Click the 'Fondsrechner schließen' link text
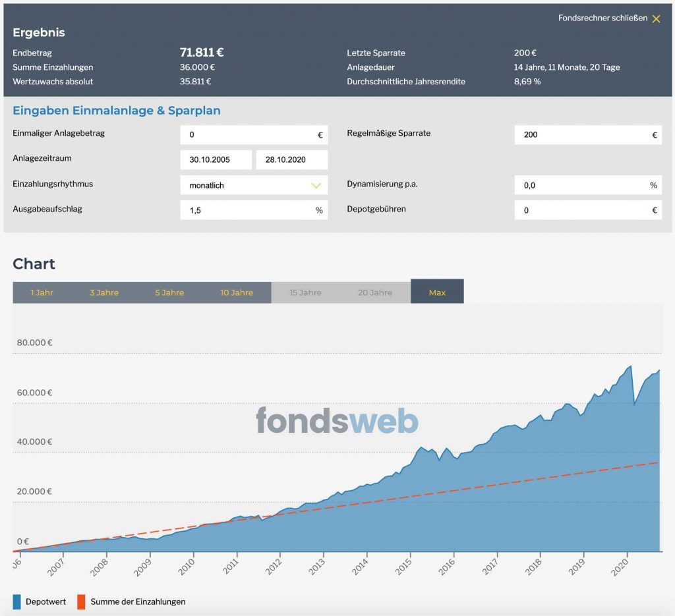The height and width of the screenshot is (616, 675). pyautogui.click(x=602, y=18)
